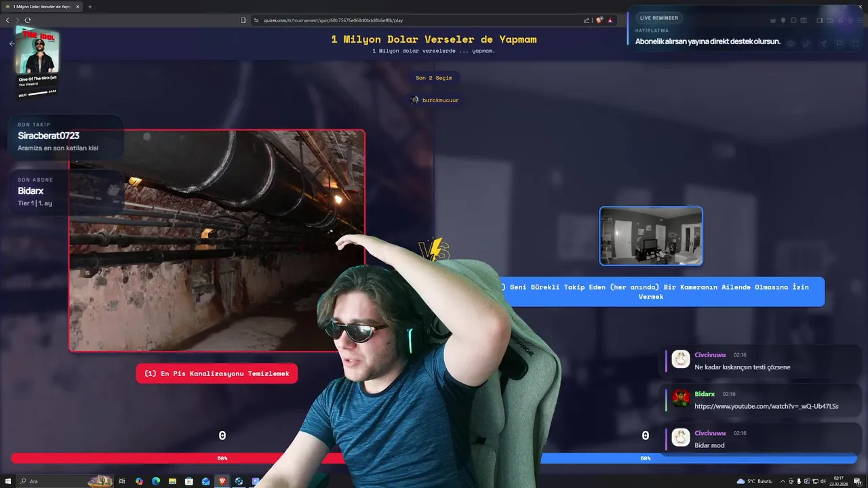Open the Windows Start menu
The image size is (868, 488).
pos(8,481)
